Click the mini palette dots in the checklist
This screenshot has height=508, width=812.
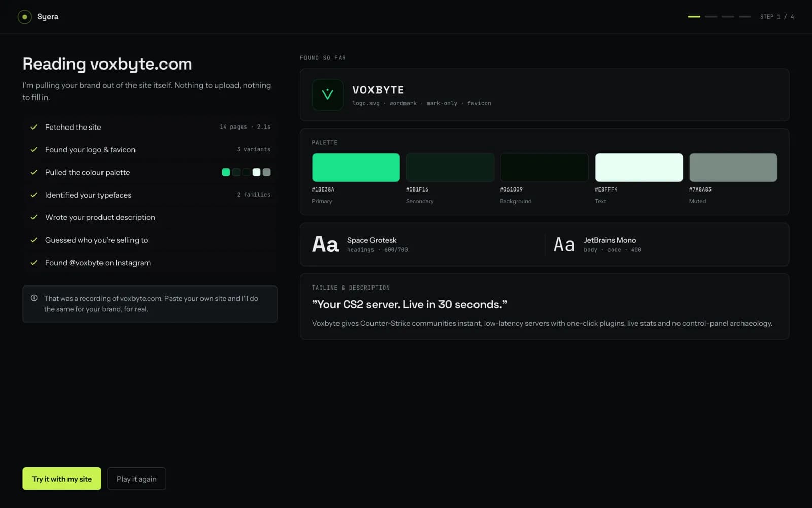tap(246, 172)
